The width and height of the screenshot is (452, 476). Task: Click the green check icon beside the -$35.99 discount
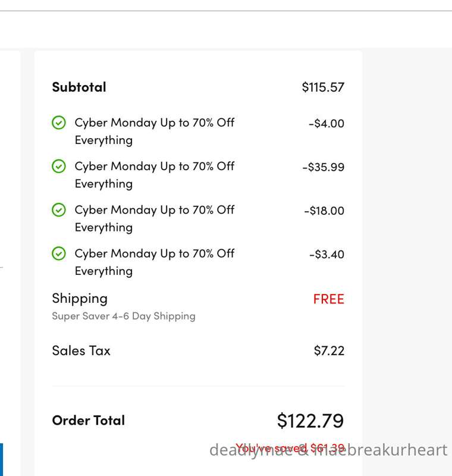58,167
